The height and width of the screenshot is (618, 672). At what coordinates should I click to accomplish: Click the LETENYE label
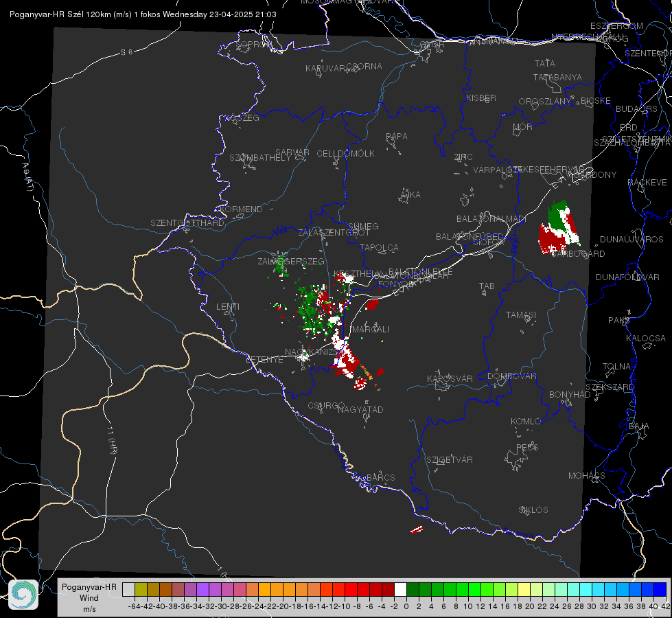coord(264,359)
